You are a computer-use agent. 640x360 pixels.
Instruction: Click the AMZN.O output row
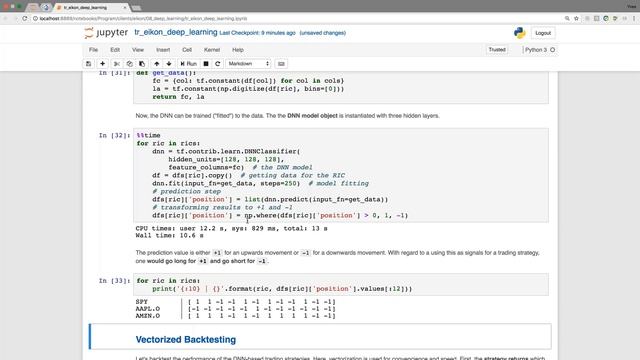pos(236,316)
